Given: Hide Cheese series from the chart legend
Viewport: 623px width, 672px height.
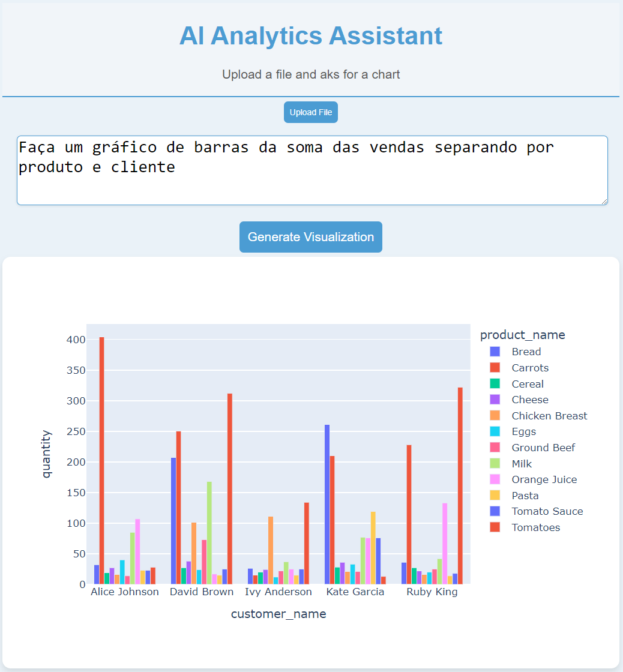Looking at the screenshot, I should coord(529,400).
